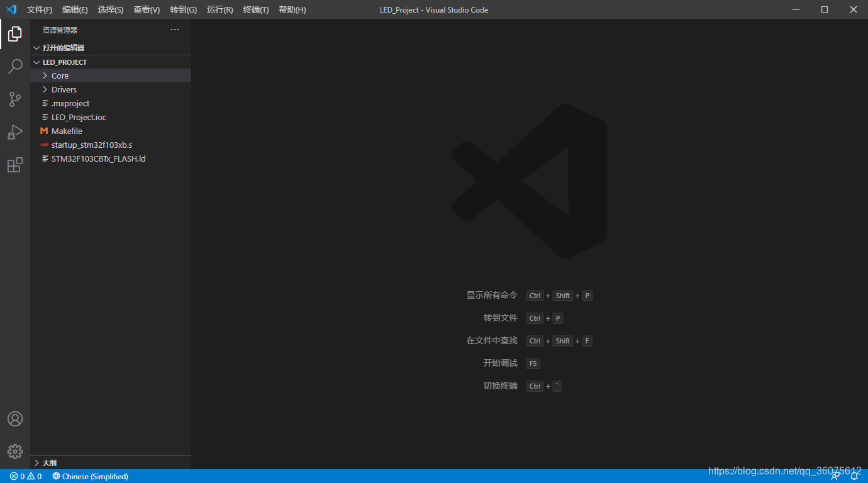The height and width of the screenshot is (483, 868).
Task: Open the Run and Debug view
Action: 15,132
